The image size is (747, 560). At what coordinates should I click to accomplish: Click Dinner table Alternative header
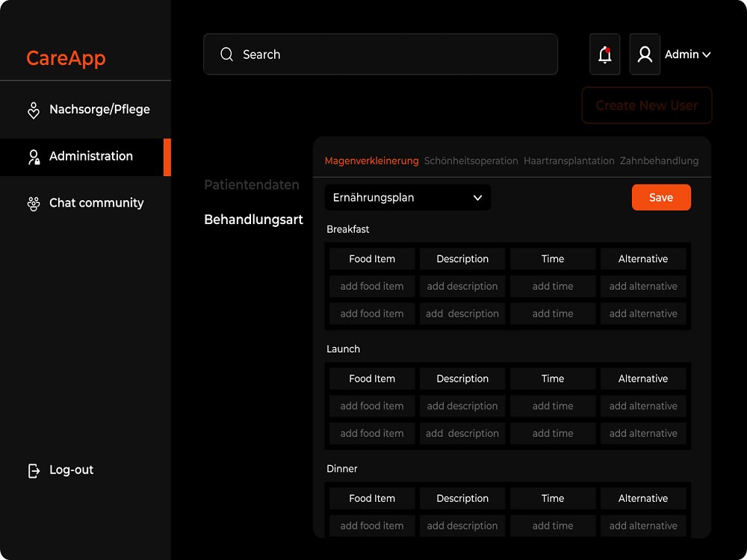coord(643,499)
